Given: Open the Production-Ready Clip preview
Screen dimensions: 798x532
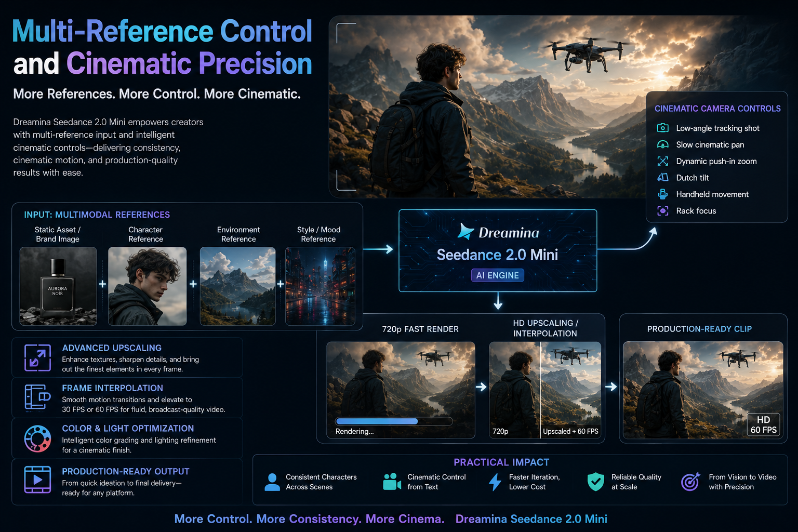Looking at the screenshot, I should pyautogui.click(x=703, y=390).
